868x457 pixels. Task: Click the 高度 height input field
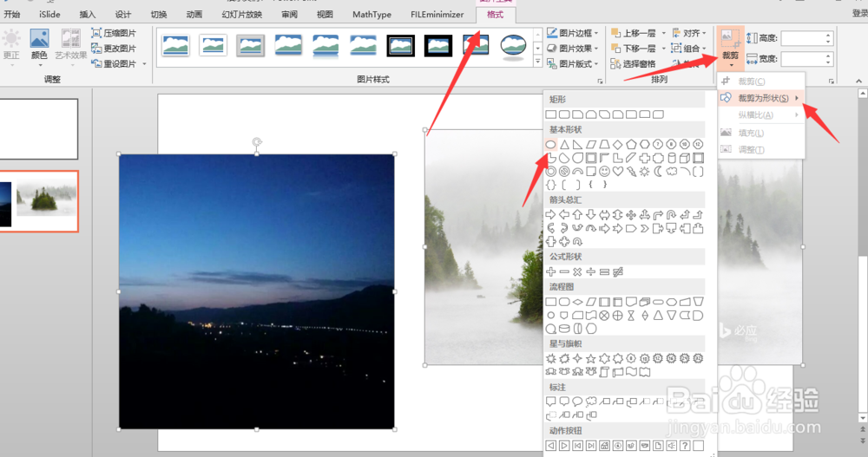coord(806,38)
